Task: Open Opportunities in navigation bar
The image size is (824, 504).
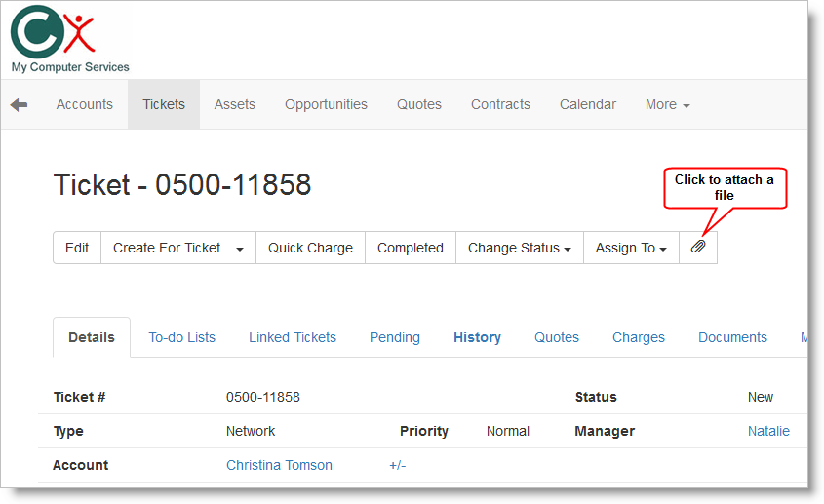Action: [x=326, y=104]
